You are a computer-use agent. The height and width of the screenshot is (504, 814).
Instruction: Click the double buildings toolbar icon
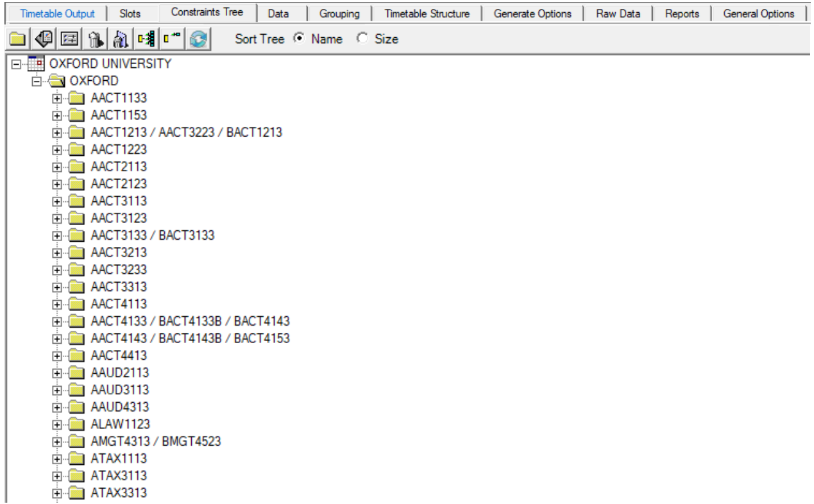(x=120, y=40)
